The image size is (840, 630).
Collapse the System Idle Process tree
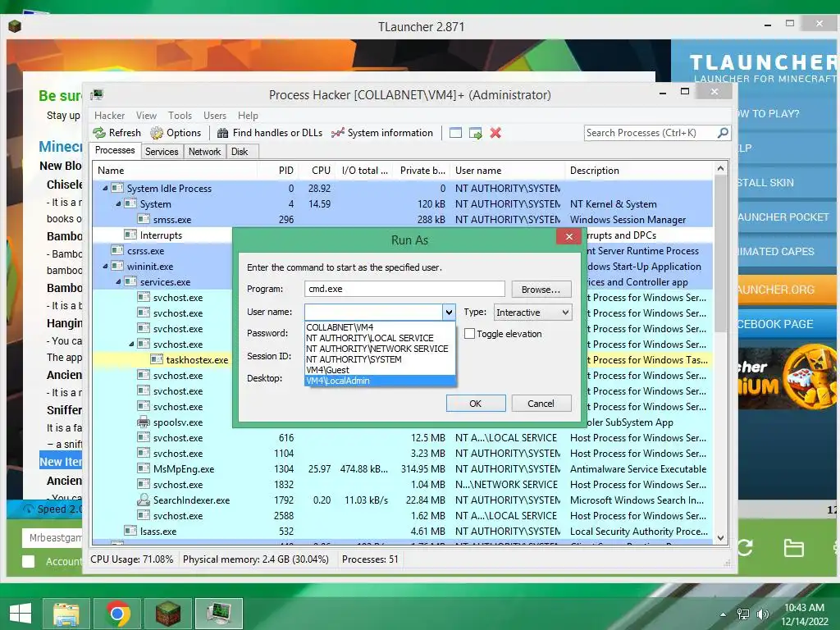click(x=105, y=189)
